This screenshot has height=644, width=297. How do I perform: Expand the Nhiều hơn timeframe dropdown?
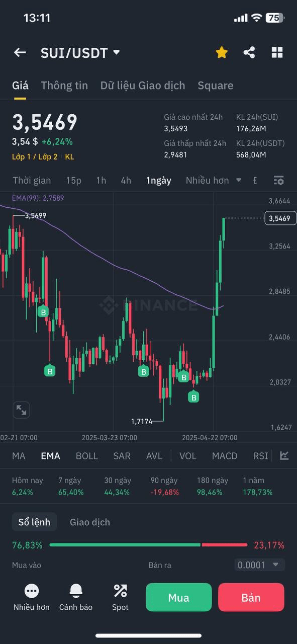(214, 180)
